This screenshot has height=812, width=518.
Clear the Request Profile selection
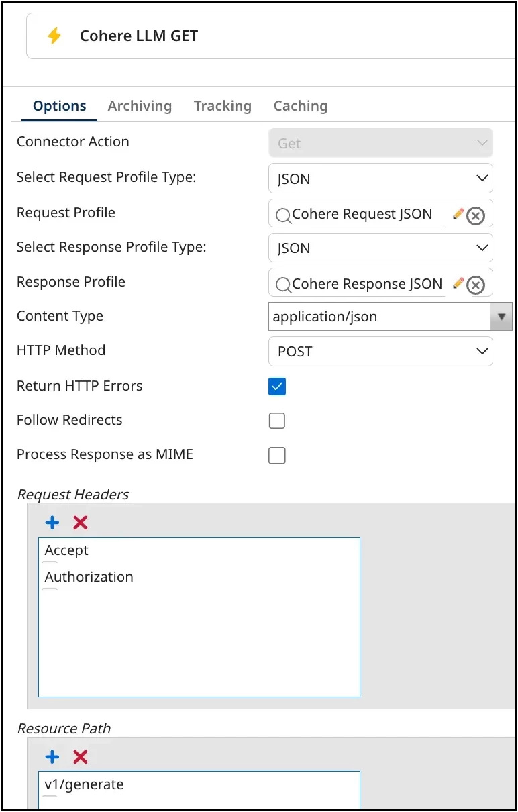click(x=476, y=215)
